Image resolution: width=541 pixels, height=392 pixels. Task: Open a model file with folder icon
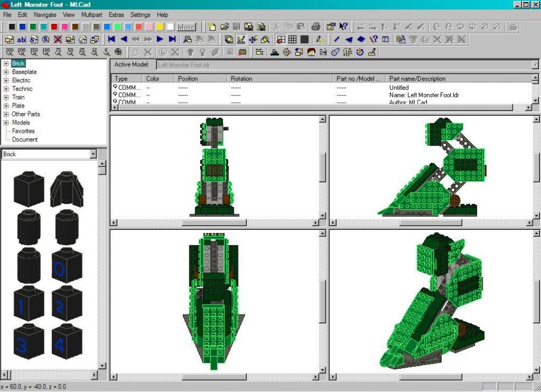point(225,26)
